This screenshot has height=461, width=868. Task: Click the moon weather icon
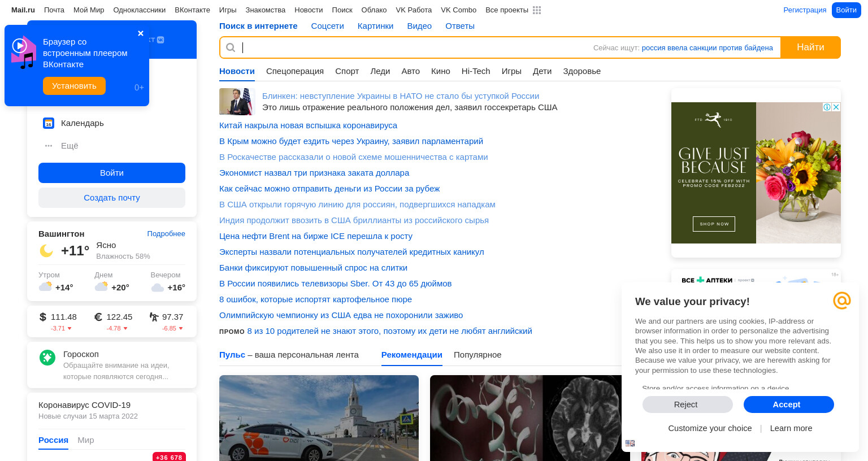coord(46,250)
